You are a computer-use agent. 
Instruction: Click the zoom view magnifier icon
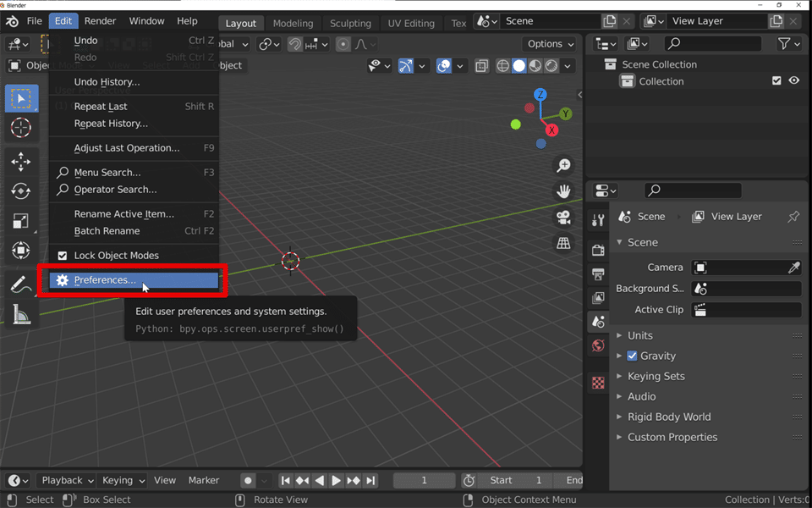[563, 165]
